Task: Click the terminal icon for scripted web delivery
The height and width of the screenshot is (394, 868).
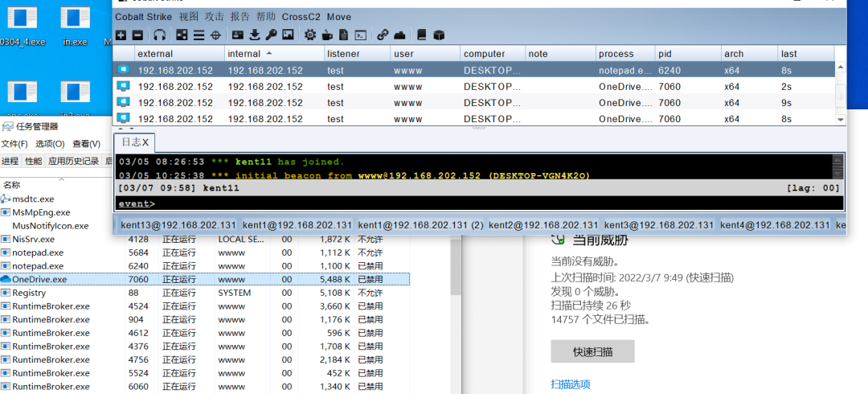Action: click(x=360, y=35)
